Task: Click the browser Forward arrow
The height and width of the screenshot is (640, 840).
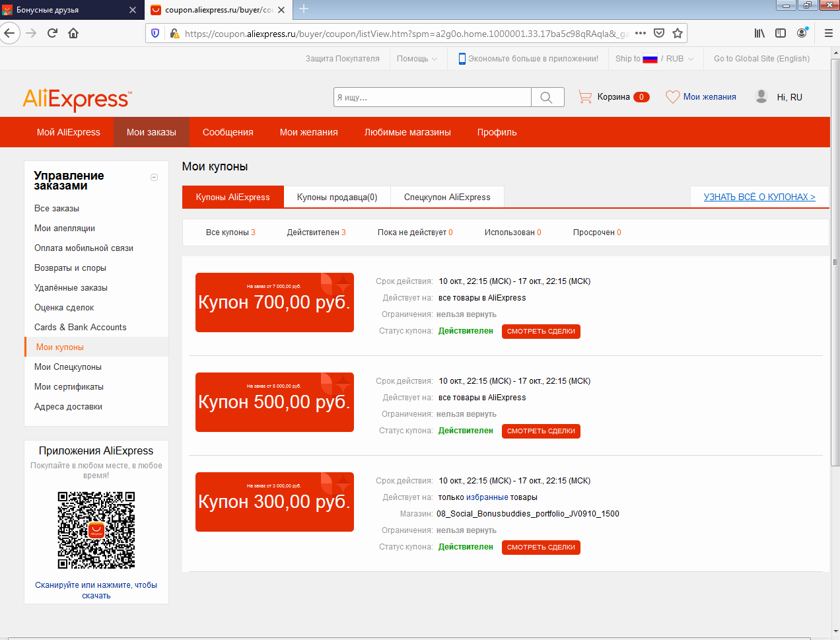Action: tap(31, 33)
